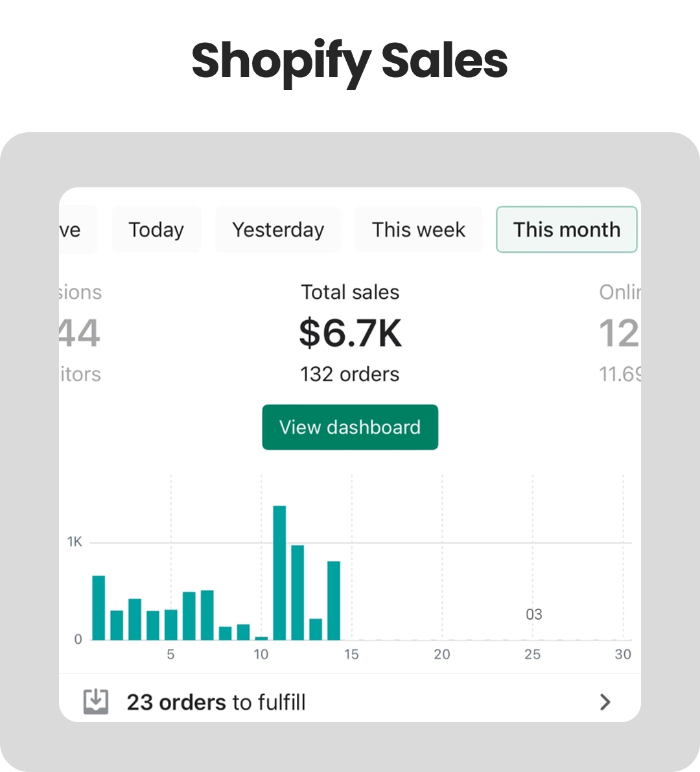
Task: Tap the $6.7K total sales figure
Action: click(350, 333)
